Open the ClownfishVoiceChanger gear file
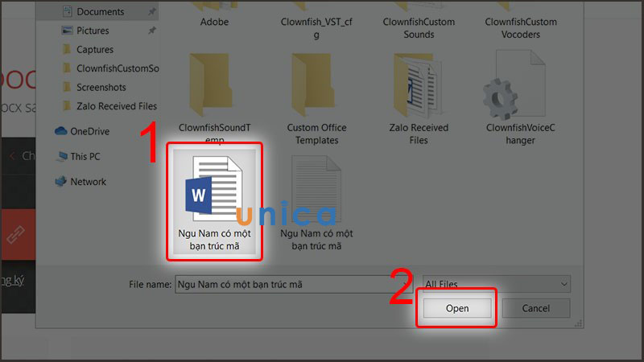The height and width of the screenshot is (362, 644). tap(520, 97)
